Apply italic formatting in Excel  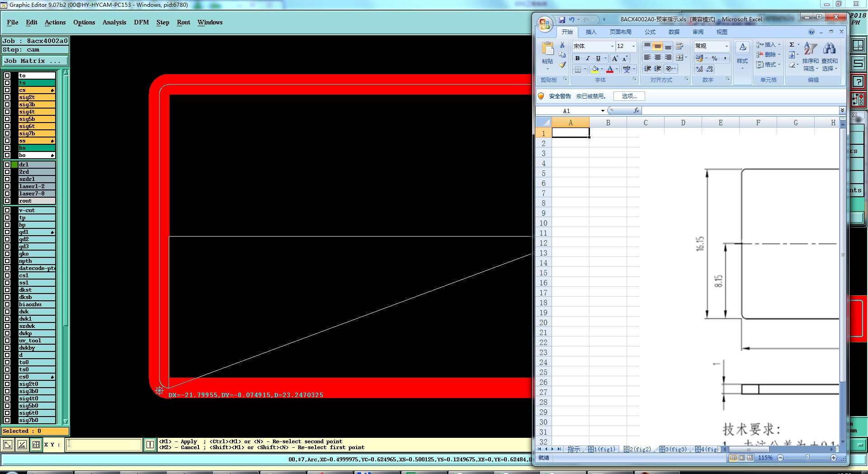point(588,58)
